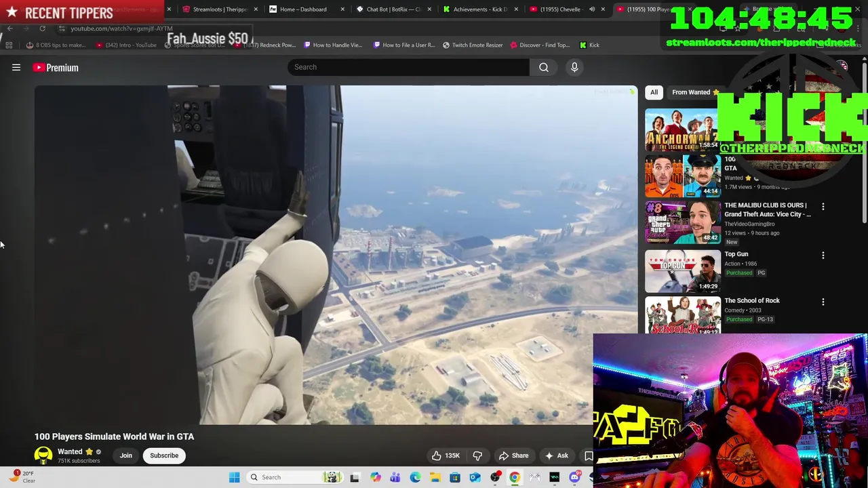Join the Wanted channel membership
The width and height of the screenshot is (868, 488).
coord(126,455)
